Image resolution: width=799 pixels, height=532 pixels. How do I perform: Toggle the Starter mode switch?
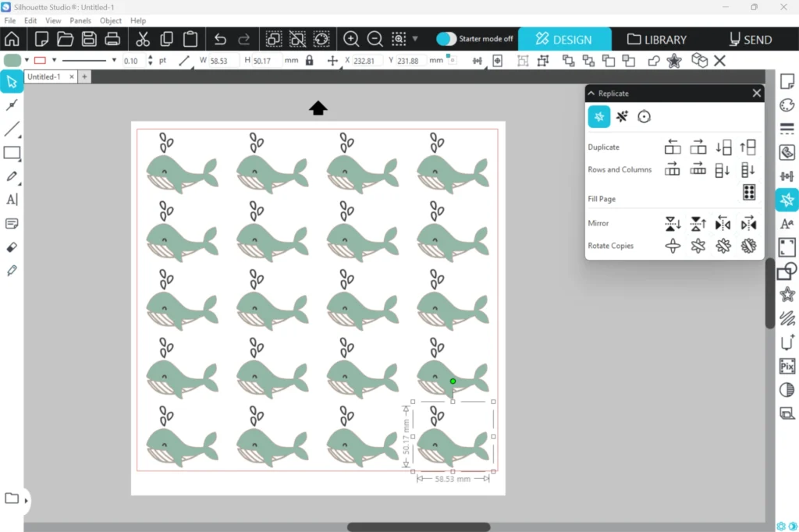click(x=446, y=39)
